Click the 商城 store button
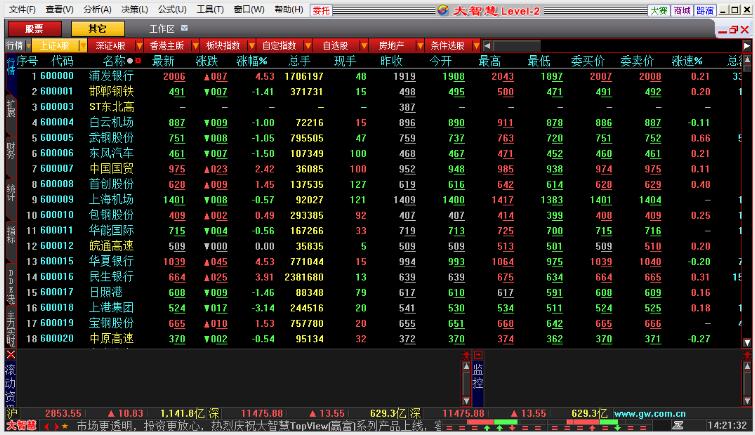 click(682, 10)
